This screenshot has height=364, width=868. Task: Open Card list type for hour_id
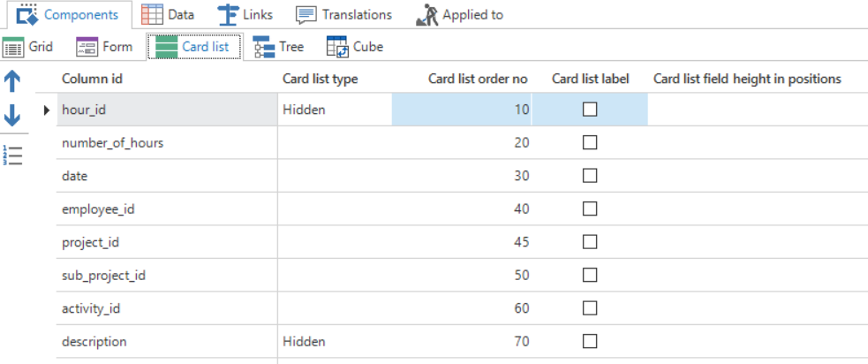[334, 110]
